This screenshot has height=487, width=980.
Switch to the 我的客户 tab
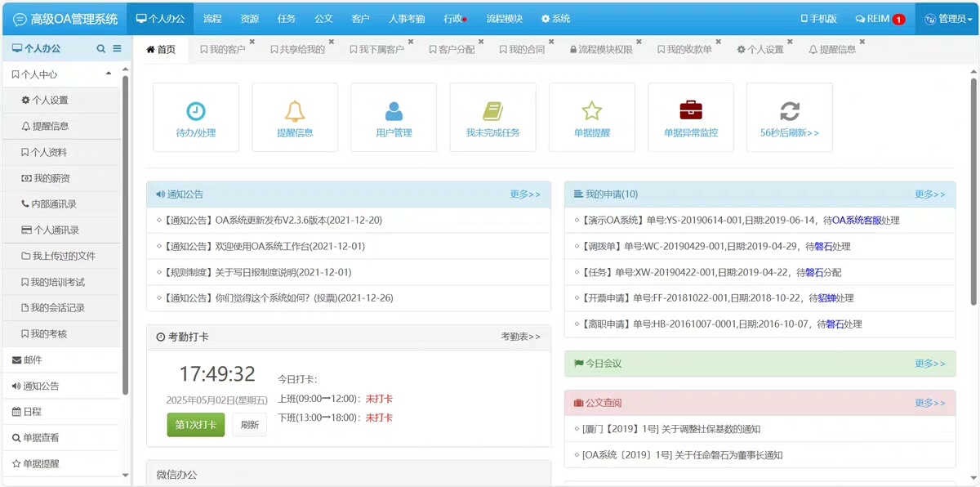coord(222,50)
